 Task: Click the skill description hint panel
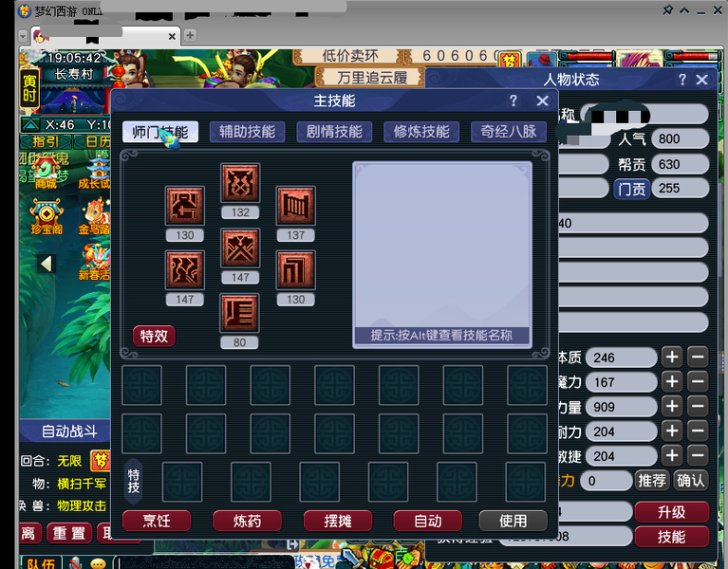[x=442, y=254]
